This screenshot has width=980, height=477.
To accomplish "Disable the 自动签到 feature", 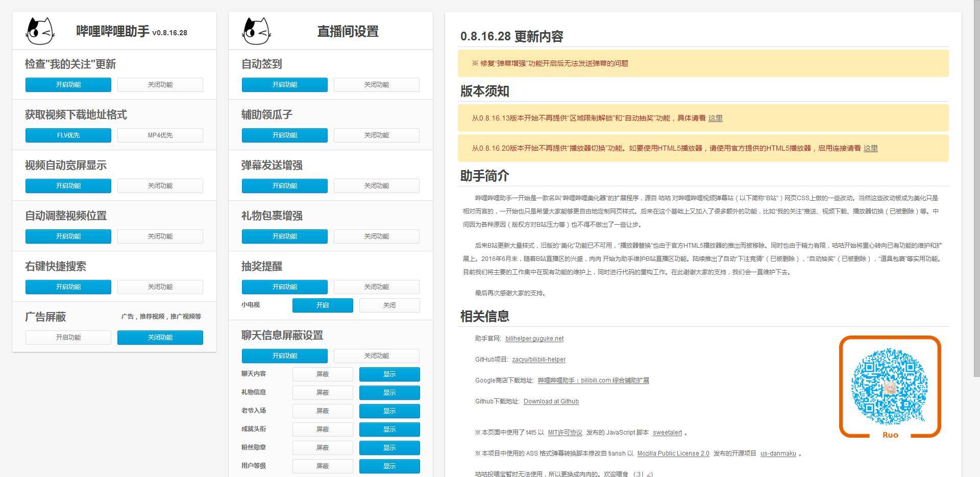I will 376,85.
